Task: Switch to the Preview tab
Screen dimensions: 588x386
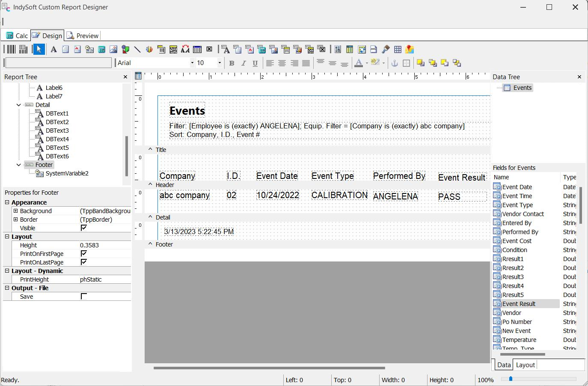Action: coord(83,36)
